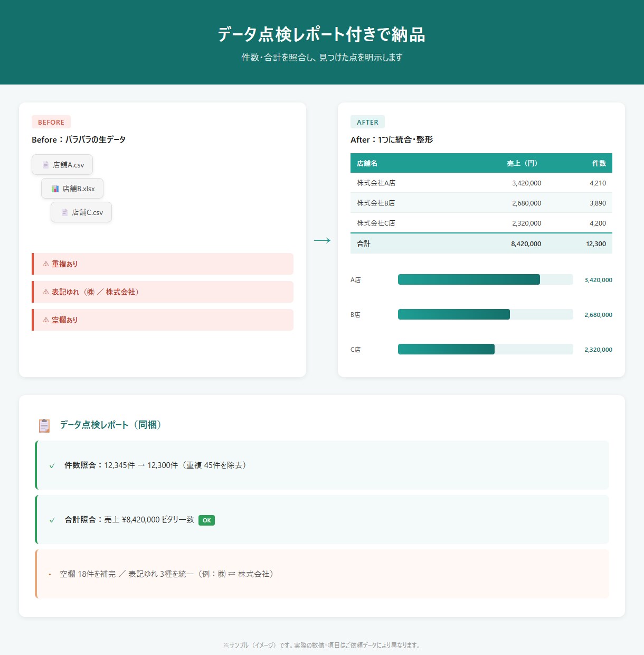The image size is (644, 655).
Task: Click the 8,420,000 total cell
Action: (x=526, y=244)
